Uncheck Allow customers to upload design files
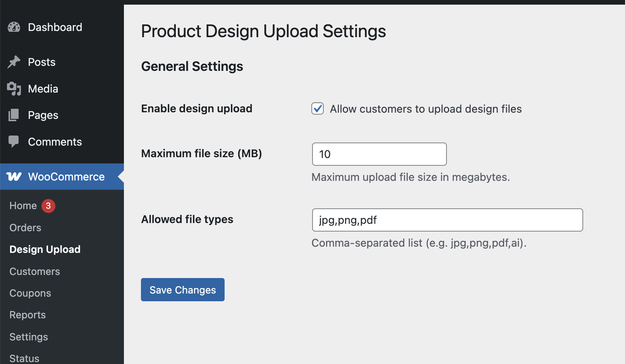625x364 pixels. pos(317,109)
